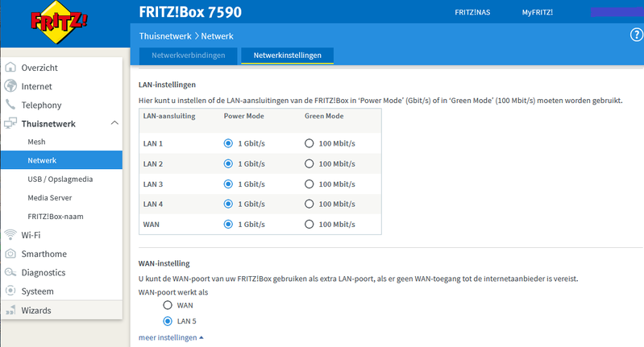This screenshot has width=644, height=347.
Task: Click the Thuisnetwerk computer icon
Action: (x=10, y=123)
